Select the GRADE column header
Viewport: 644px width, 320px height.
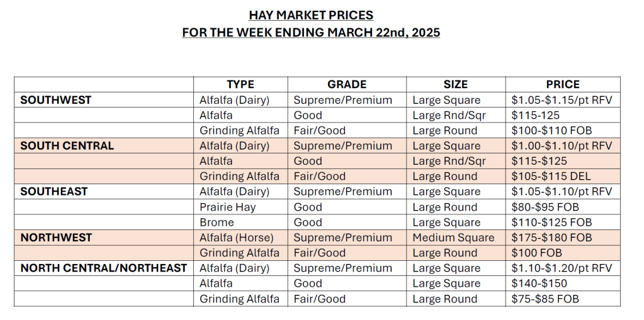(x=347, y=84)
